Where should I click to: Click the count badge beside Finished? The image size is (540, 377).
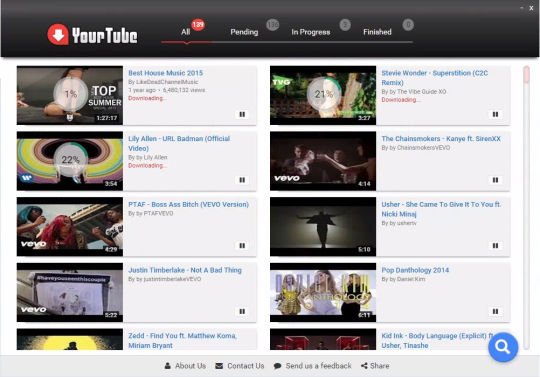point(408,24)
